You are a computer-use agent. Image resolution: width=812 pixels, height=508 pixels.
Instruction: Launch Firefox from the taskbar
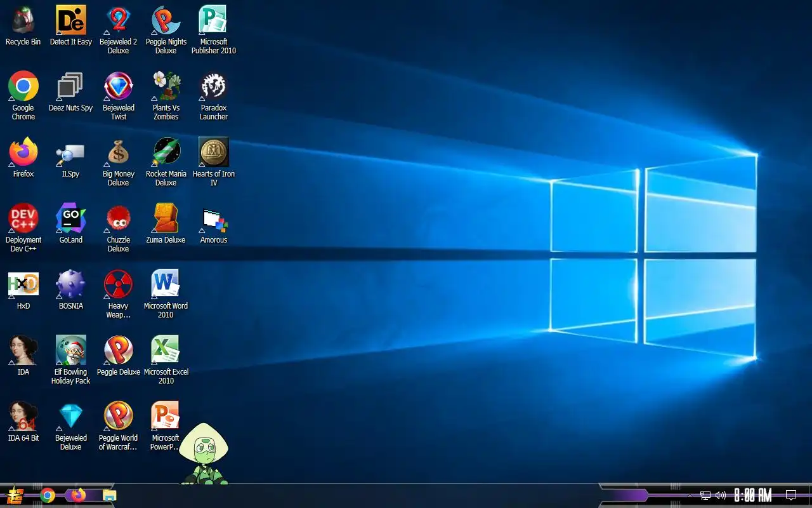tap(79, 495)
